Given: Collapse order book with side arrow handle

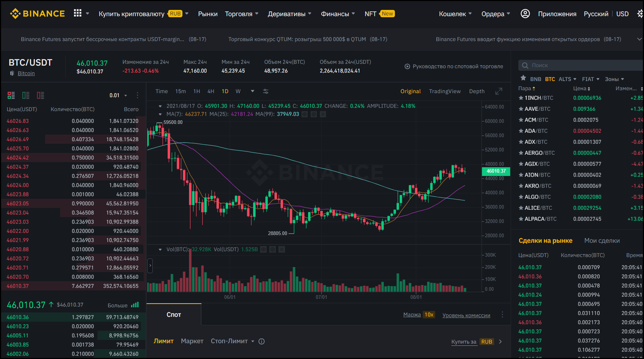Looking at the screenshot, I should point(150,265).
